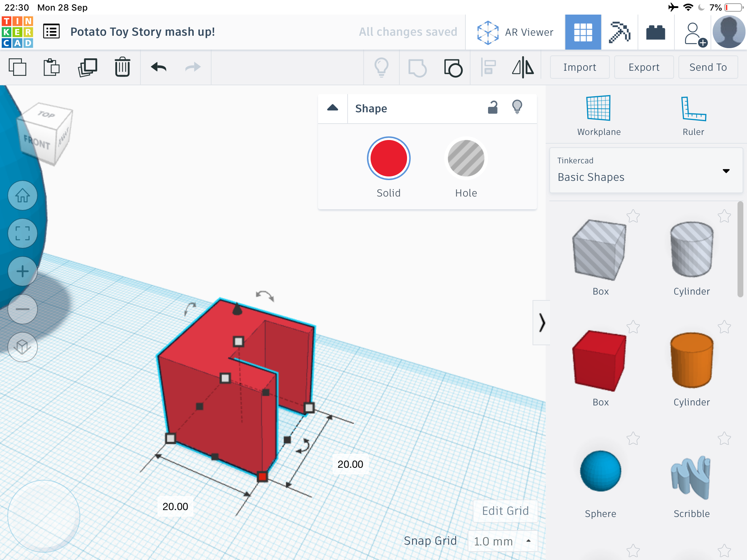Click the Align tool icon
The width and height of the screenshot is (747, 560).
(488, 67)
